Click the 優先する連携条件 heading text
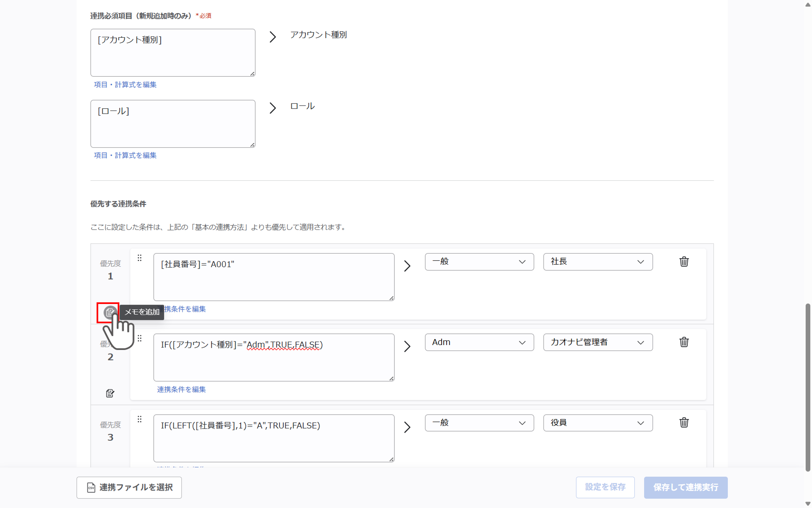The width and height of the screenshot is (812, 508). [x=118, y=204]
